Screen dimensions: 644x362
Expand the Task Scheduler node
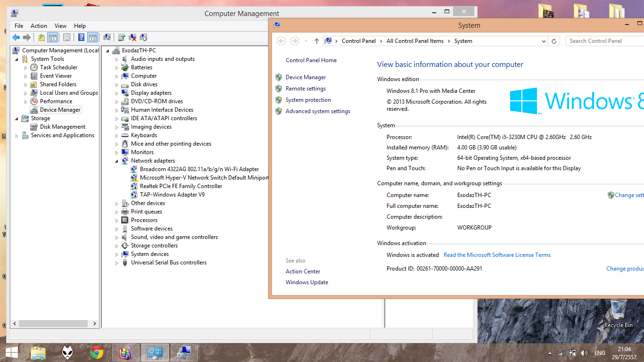tap(26, 68)
